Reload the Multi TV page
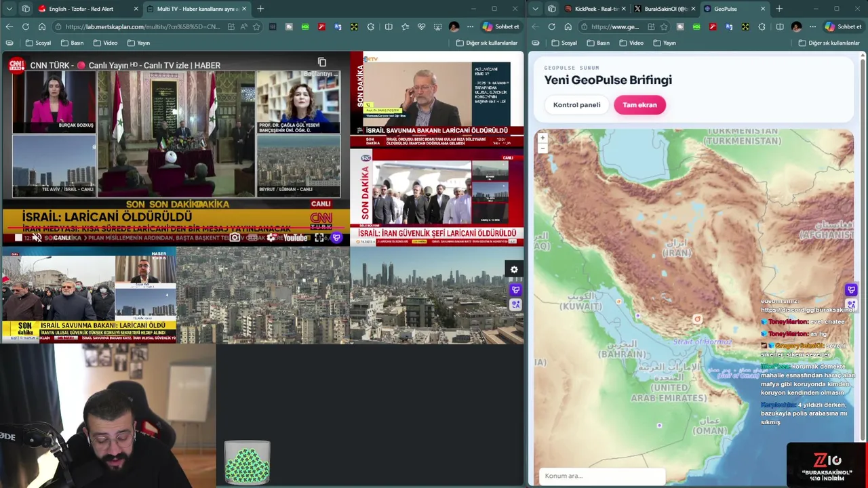Screen dimensions: 868x488 25,26
